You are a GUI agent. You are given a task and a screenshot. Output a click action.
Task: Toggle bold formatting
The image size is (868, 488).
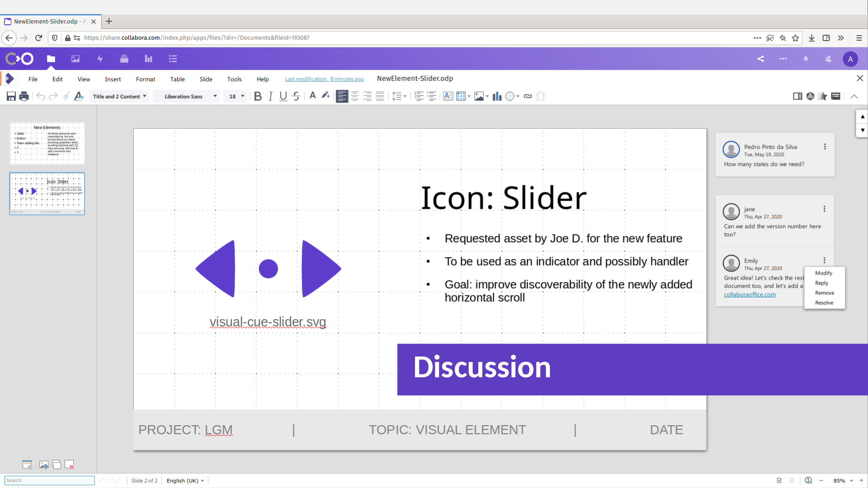click(x=258, y=96)
